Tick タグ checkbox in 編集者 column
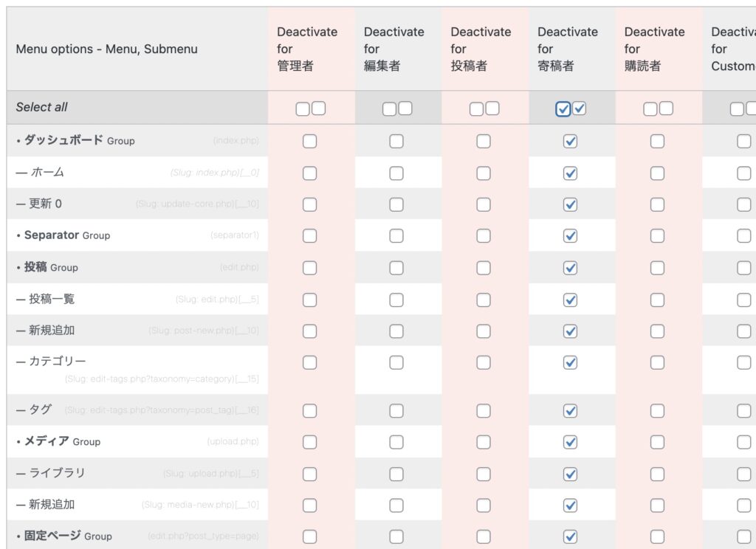The width and height of the screenshot is (756, 549). [x=396, y=411]
